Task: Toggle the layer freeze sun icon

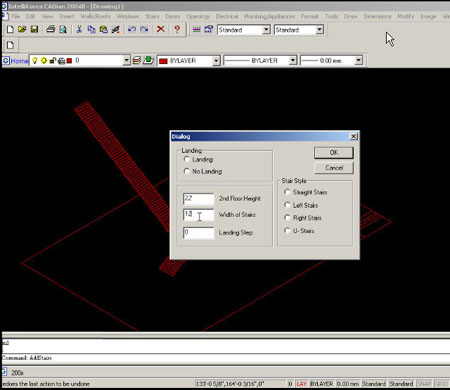Action: [x=44, y=61]
